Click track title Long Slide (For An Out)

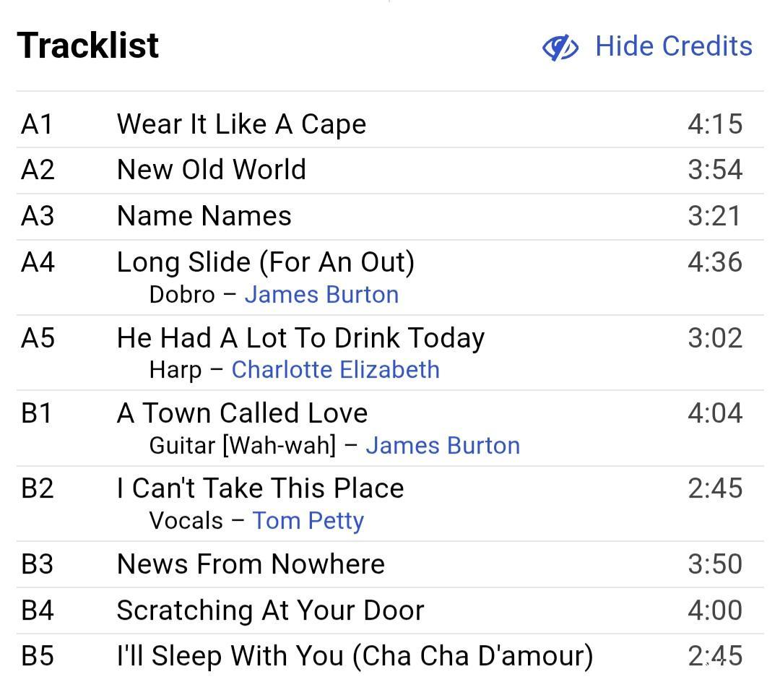266,262
